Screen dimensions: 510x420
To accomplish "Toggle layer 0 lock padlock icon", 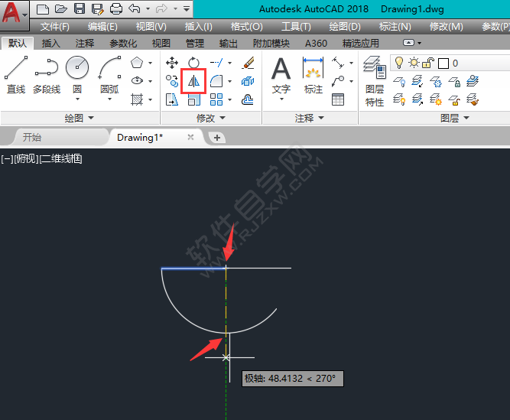I will (x=428, y=63).
